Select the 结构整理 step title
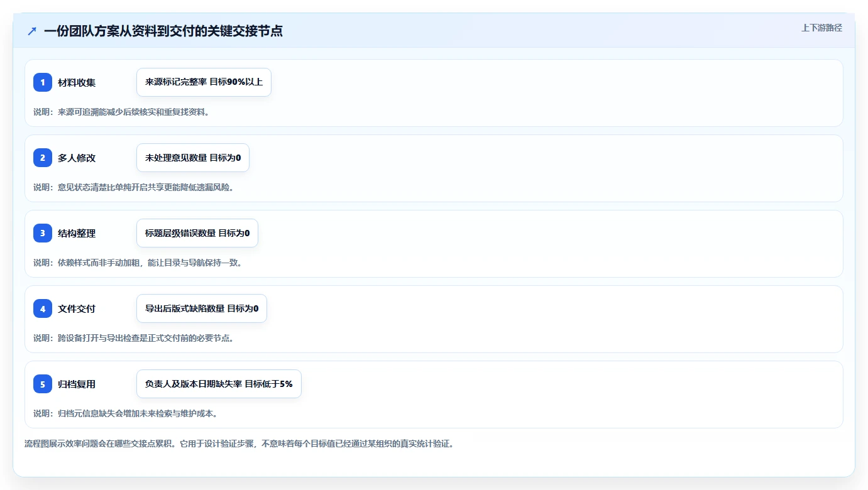The height and width of the screenshot is (490, 868). point(77,233)
